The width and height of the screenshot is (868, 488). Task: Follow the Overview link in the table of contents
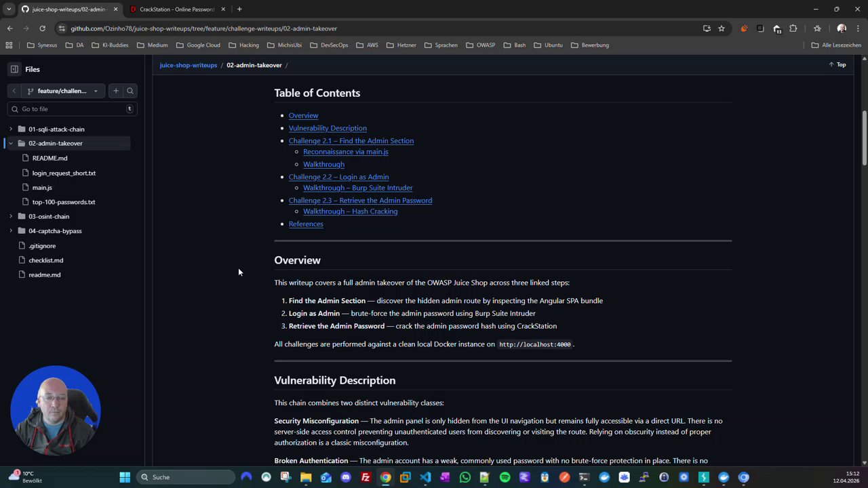(x=303, y=116)
